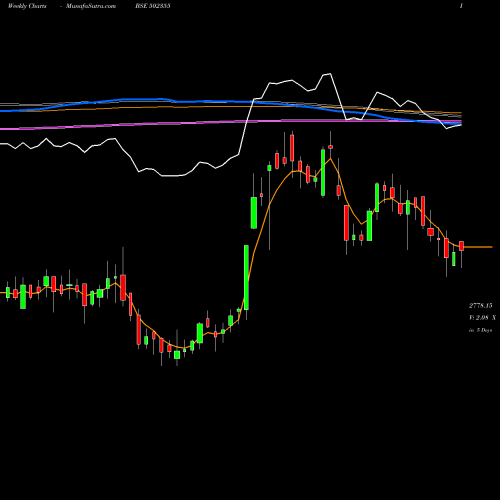The image size is (500, 500).
Task: Click the "MunafaSutra.com" source label
Action: [91, 6]
